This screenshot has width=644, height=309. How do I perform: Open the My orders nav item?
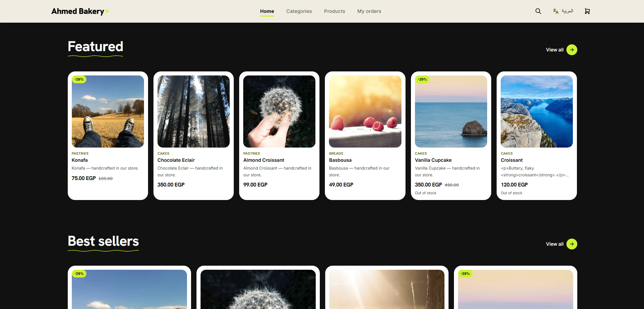click(x=369, y=11)
